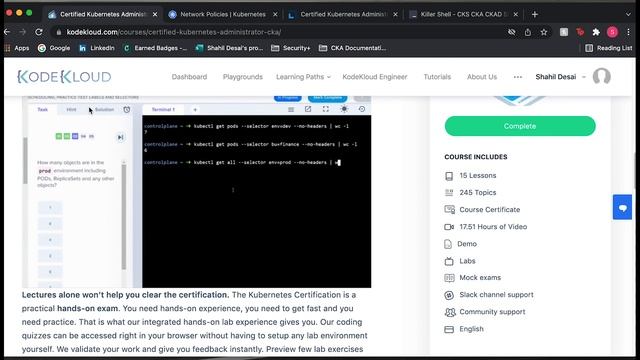Image resolution: width=640 pixels, height=360 pixels.
Task: Expand the Learning Paths dropdown
Action: [x=303, y=77]
